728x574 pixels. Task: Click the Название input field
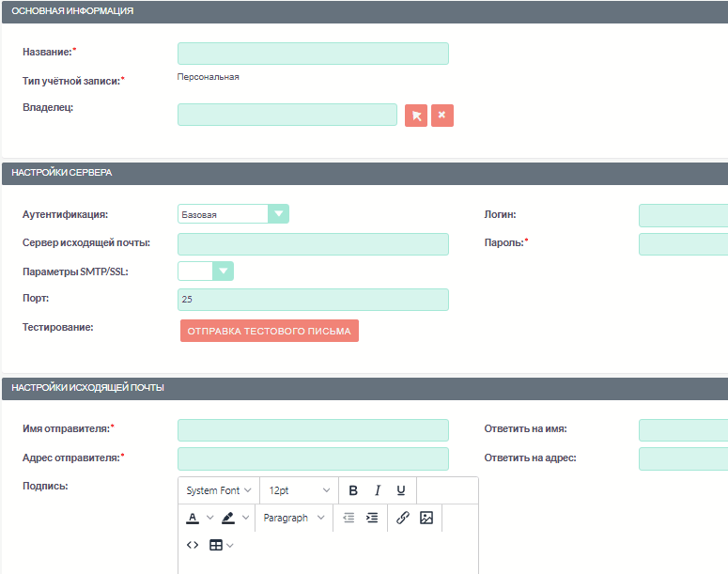313,54
